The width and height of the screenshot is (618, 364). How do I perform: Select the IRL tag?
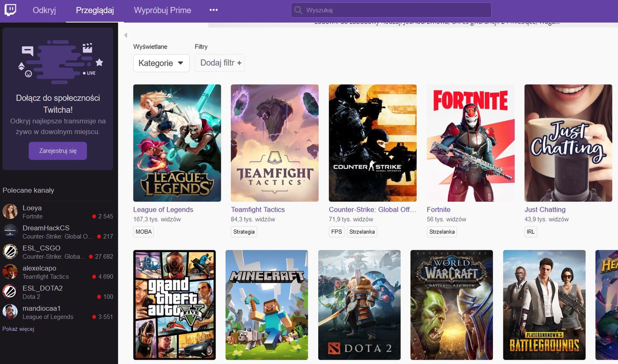(x=531, y=232)
